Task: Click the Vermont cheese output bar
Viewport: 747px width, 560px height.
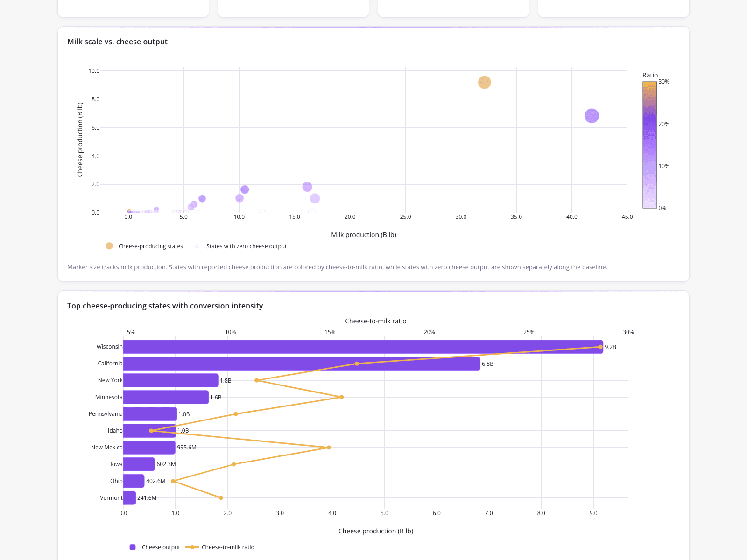Action: (x=129, y=498)
